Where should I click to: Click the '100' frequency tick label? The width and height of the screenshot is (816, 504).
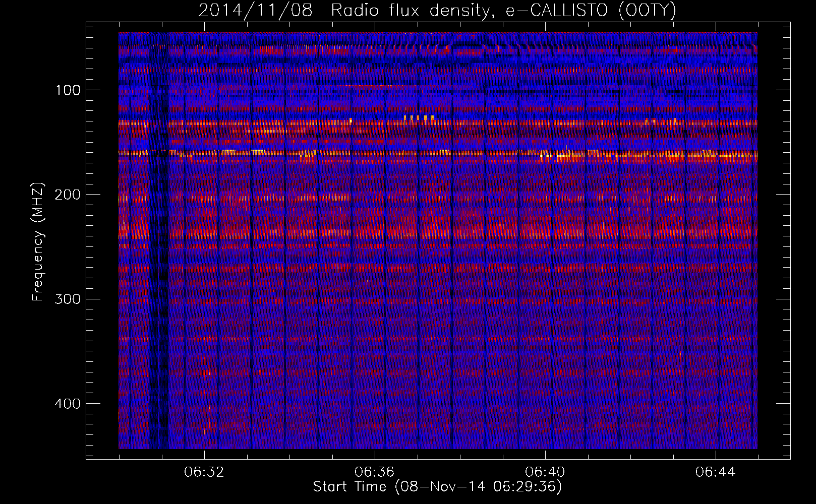[x=68, y=90]
